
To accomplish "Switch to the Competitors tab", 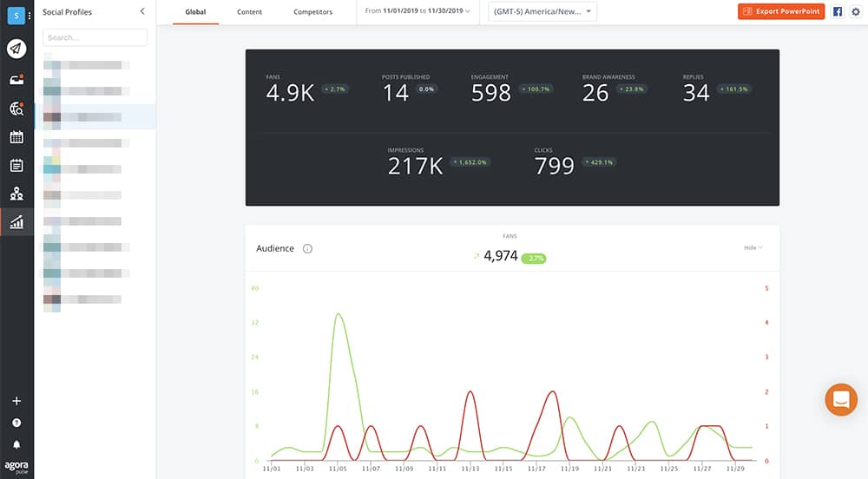I will [312, 12].
